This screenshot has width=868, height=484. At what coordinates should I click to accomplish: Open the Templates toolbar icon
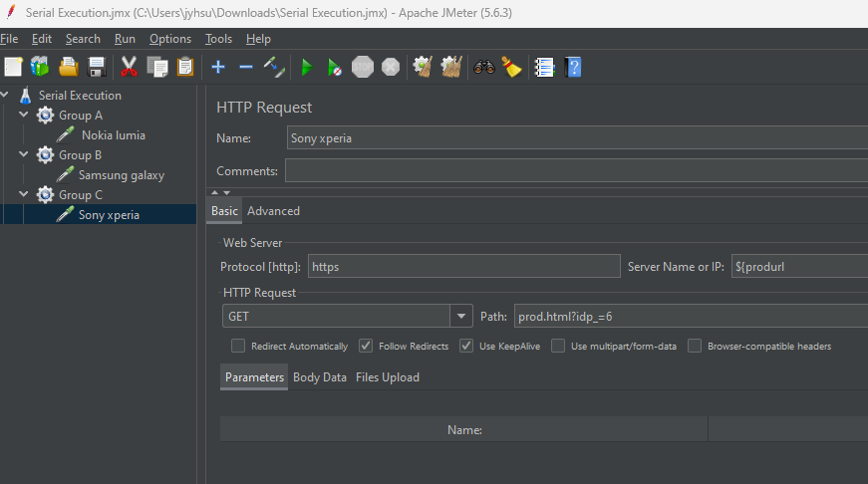point(40,67)
